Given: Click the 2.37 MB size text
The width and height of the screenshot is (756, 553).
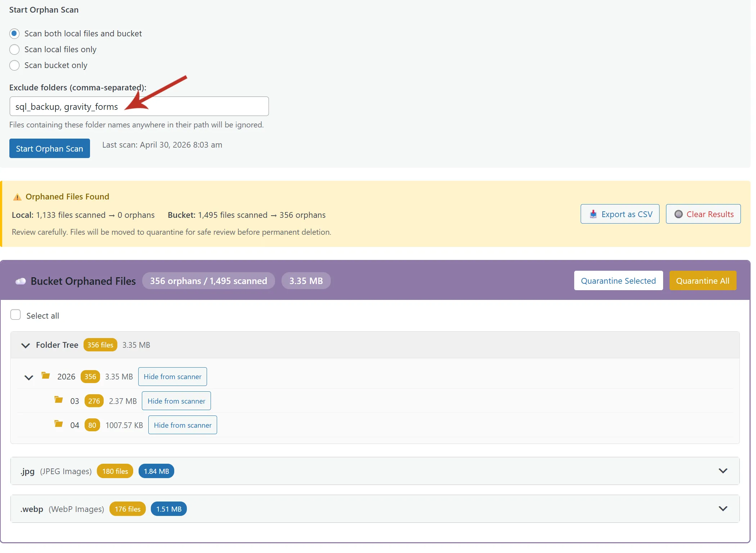Looking at the screenshot, I should pyautogui.click(x=123, y=401).
